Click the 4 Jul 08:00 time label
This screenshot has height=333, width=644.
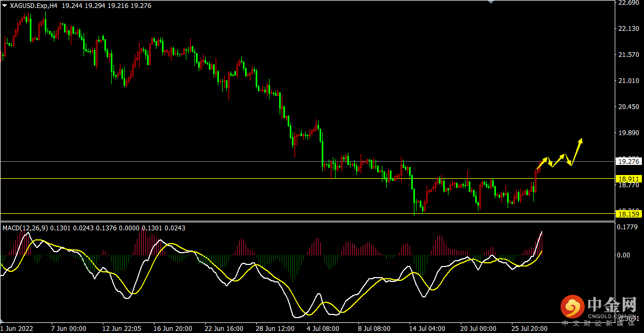click(x=324, y=329)
